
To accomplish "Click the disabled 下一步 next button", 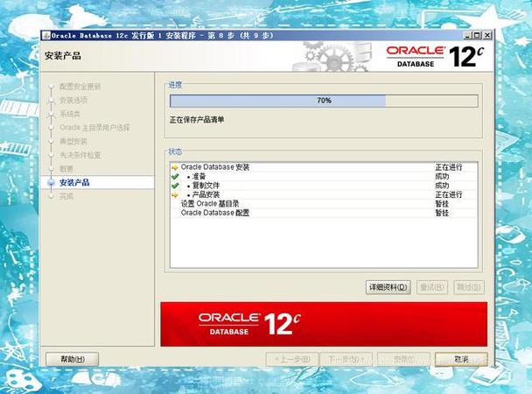I will [x=346, y=359].
